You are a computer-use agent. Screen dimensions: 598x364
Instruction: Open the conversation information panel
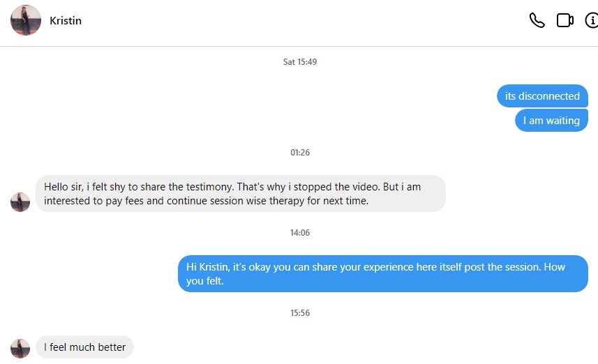591,20
